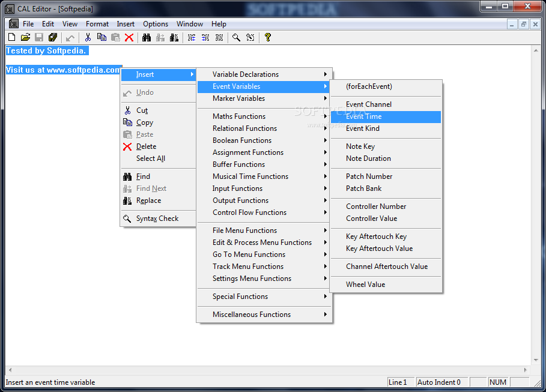546x392 pixels.
Task: Click the Open folder toolbar icon
Action: 25,37
